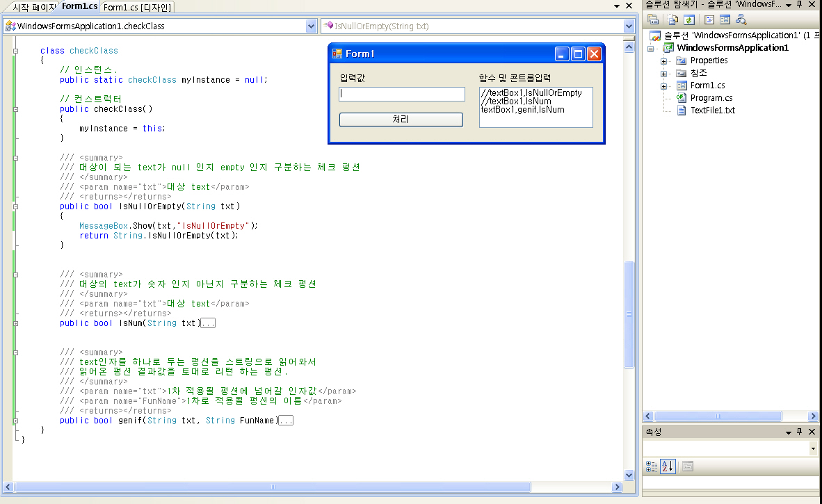Image resolution: width=822 pixels, height=504 pixels.
Task: Refresh the Solution Explorer
Action: (x=689, y=20)
